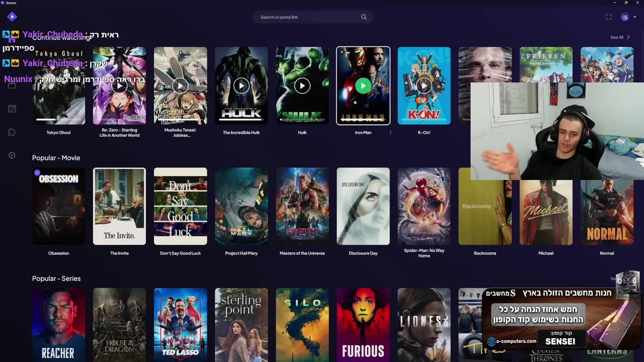Open the Calendar sidebar icon
Image resolution: width=644 pixels, height=362 pixels.
coord(12,109)
